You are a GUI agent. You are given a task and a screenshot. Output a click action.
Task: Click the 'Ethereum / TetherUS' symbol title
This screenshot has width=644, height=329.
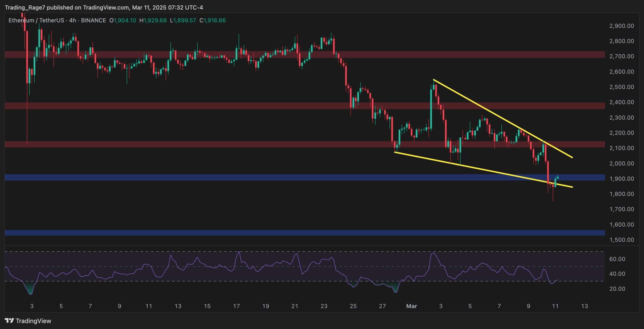click(36, 20)
